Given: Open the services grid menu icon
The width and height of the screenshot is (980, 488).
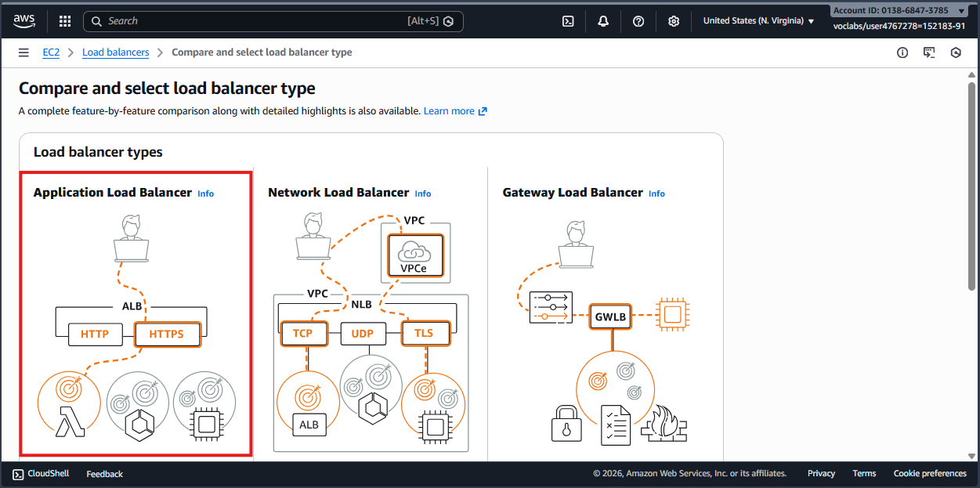Looking at the screenshot, I should (x=65, y=21).
